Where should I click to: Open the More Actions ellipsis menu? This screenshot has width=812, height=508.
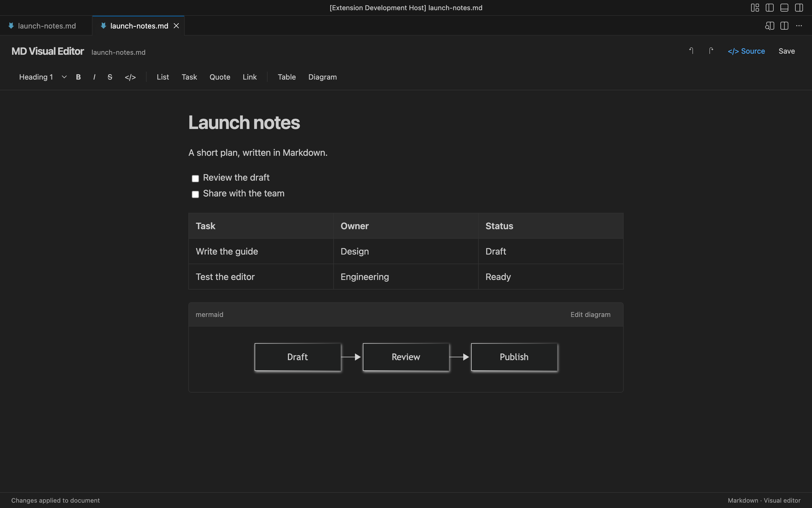(799, 26)
